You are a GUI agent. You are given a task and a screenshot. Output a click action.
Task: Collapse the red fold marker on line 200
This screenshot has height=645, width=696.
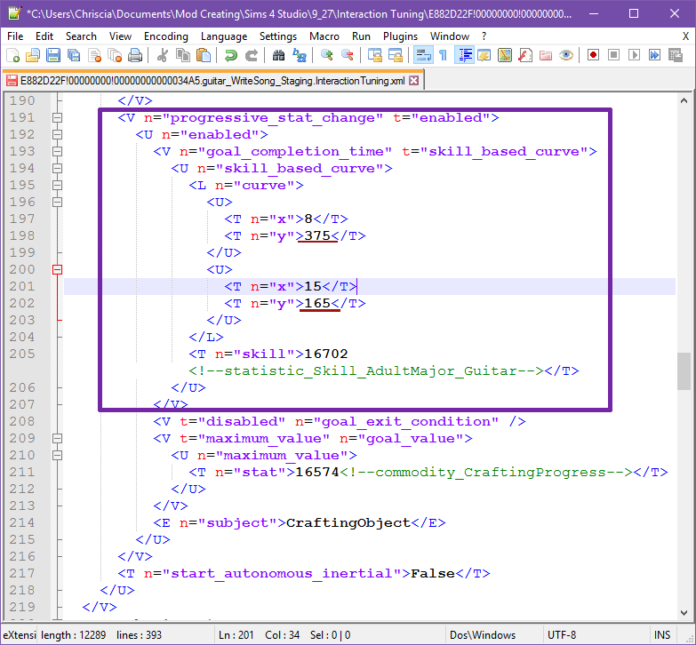click(57, 269)
